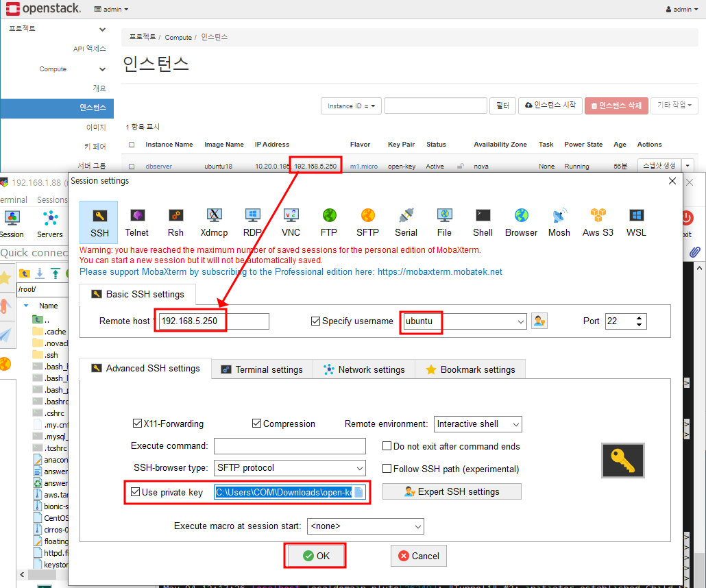Image resolution: width=706 pixels, height=588 pixels.
Task: Click the 인스턴스 삭제 button
Action: (616, 106)
